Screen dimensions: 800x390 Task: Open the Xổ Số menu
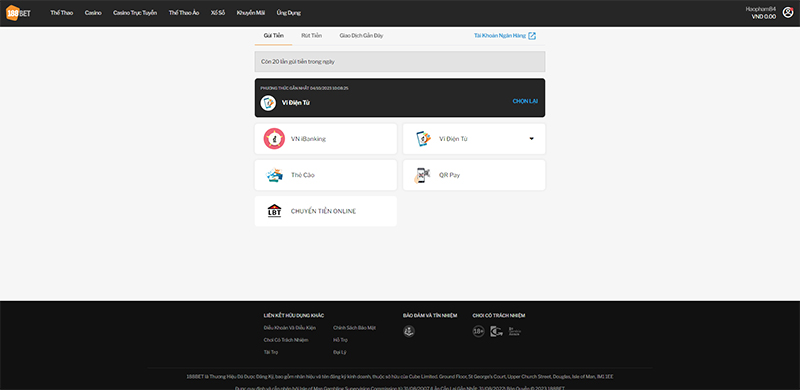[x=218, y=13]
